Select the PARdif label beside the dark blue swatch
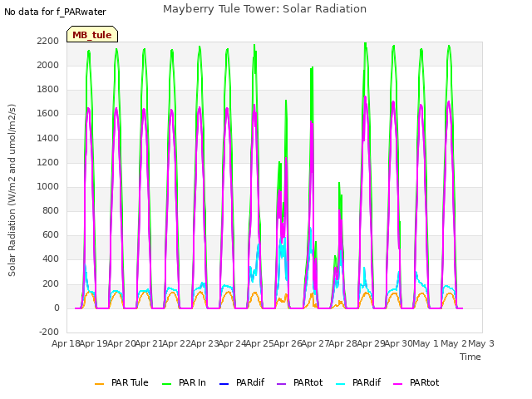Viewport: 532px width, 399px height. 250,382
